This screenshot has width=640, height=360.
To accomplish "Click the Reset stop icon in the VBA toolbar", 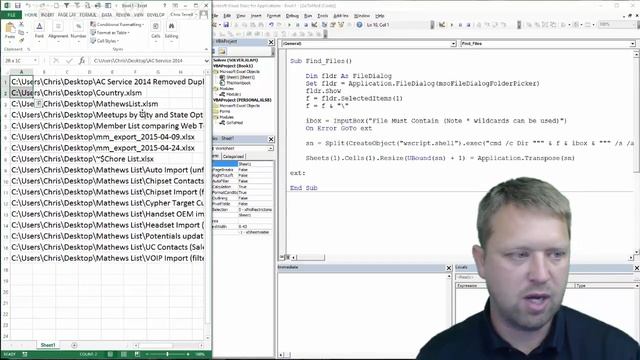I will (x=306, y=25).
